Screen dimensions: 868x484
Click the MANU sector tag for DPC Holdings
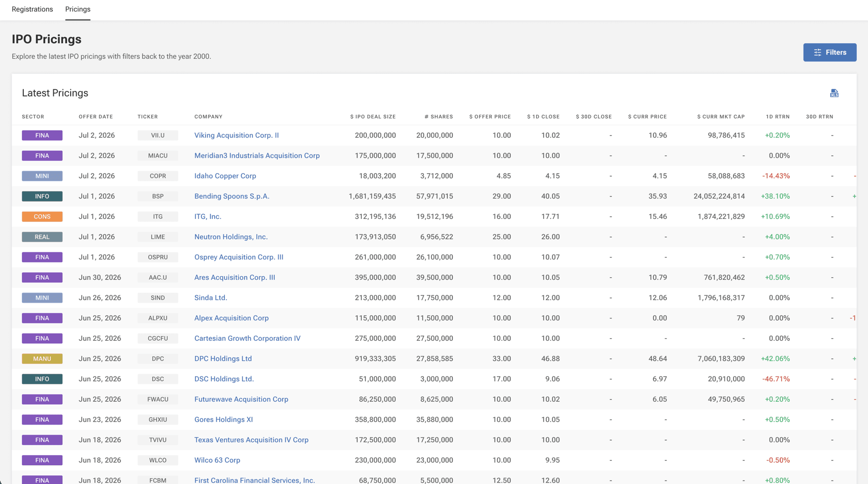tap(42, 359)
